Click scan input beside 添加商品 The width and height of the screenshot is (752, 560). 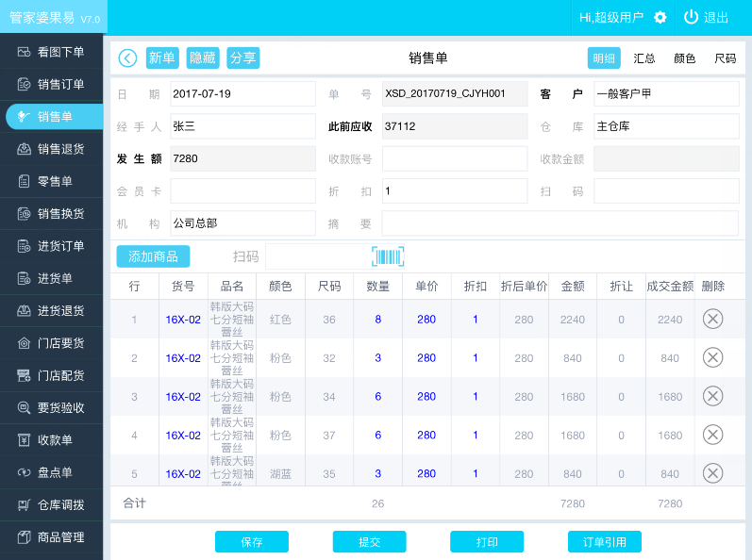(335, 256)
